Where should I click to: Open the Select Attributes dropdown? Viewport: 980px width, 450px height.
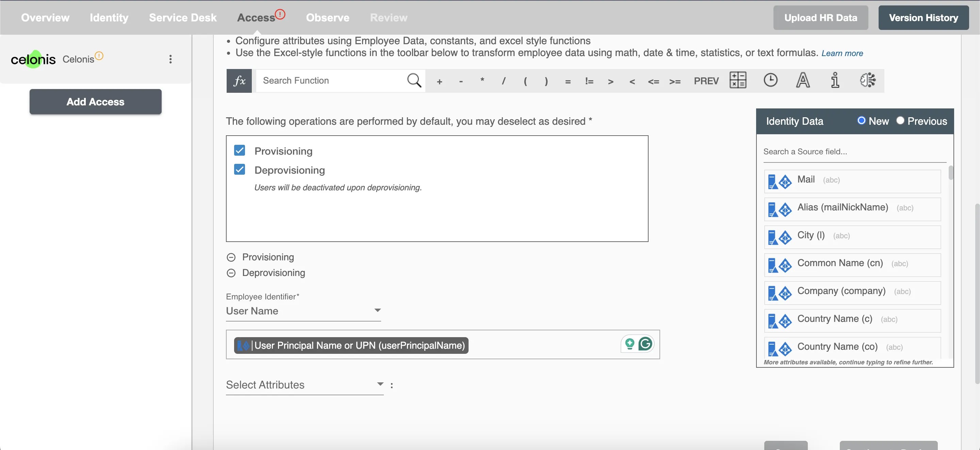pyautogui.click(x=304, y=385)
